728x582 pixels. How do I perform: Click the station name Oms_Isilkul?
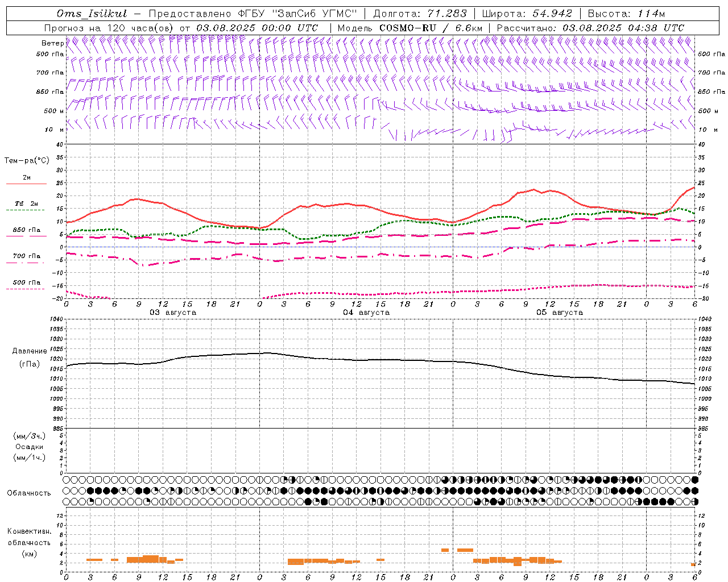tap(92, 14)
